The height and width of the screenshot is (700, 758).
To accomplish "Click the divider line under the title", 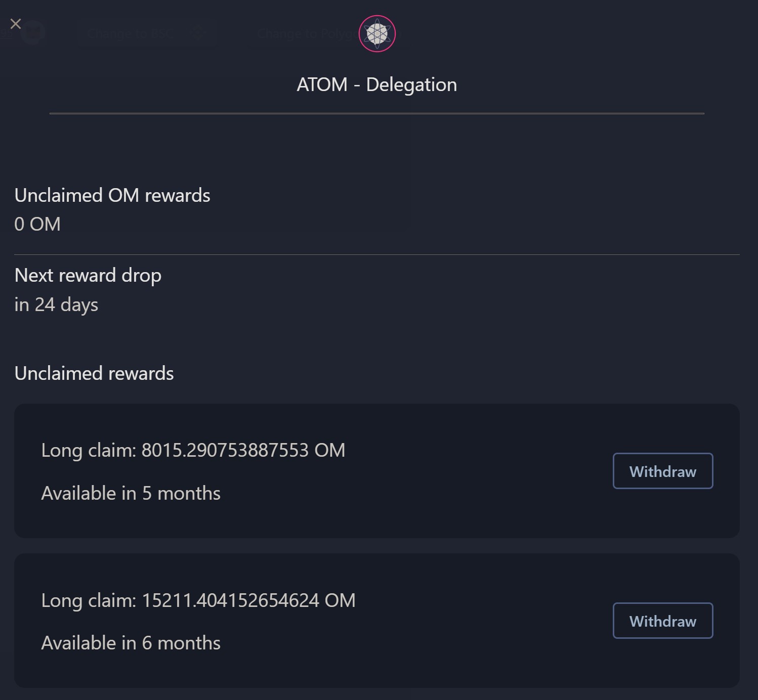I will [x=376, y=114].
